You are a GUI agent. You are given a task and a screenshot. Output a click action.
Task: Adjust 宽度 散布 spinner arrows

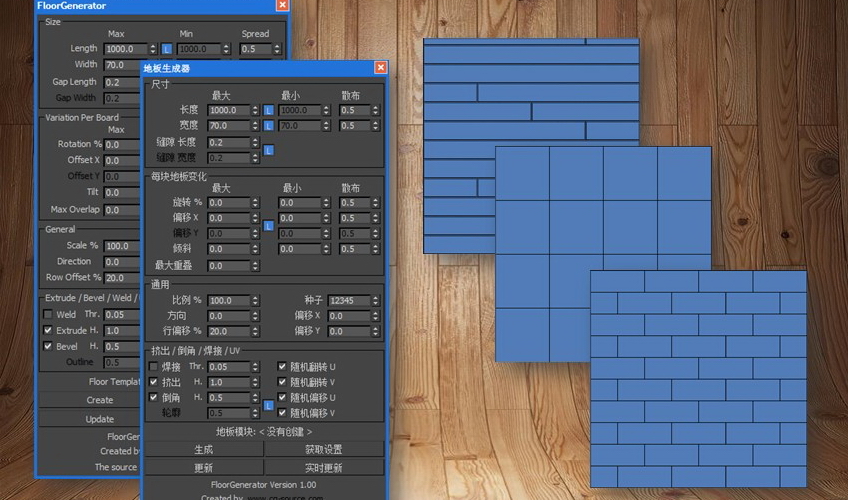tap(376, 126)
